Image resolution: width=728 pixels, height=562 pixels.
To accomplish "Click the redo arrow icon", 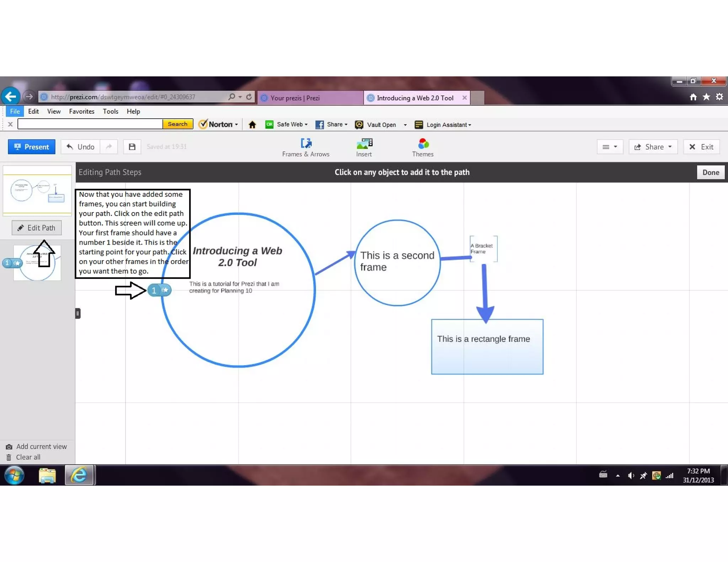I will [x=109, y=147].
